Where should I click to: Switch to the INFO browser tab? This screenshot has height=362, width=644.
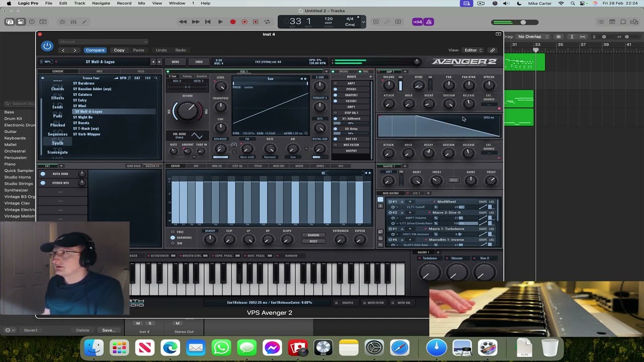click(x=99, y=71)
